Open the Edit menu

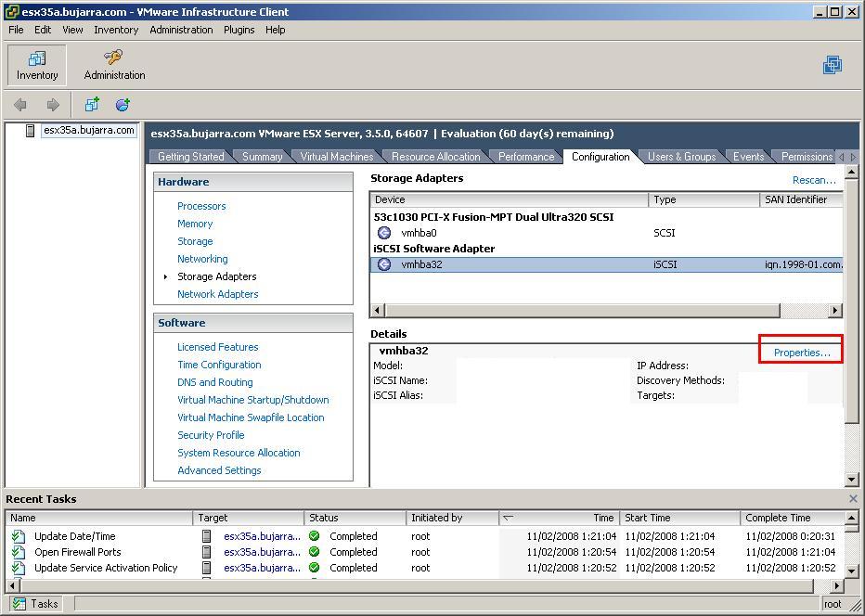tap(43, 30)
